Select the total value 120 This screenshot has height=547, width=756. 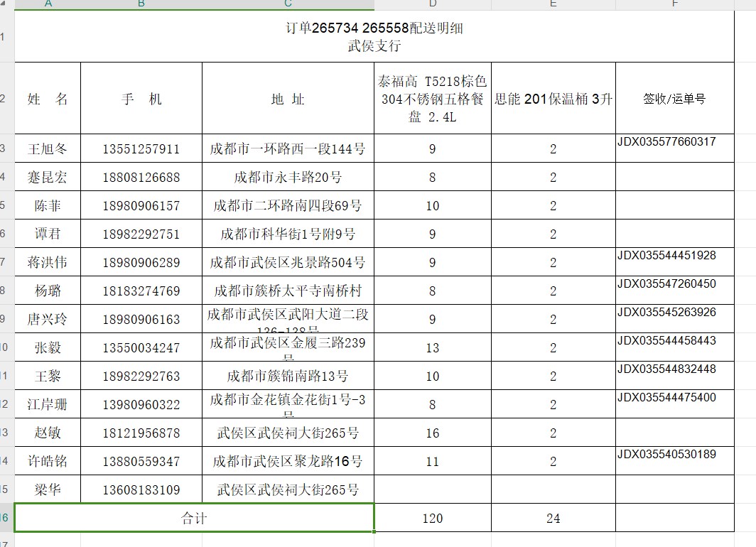tap(433, 518)
